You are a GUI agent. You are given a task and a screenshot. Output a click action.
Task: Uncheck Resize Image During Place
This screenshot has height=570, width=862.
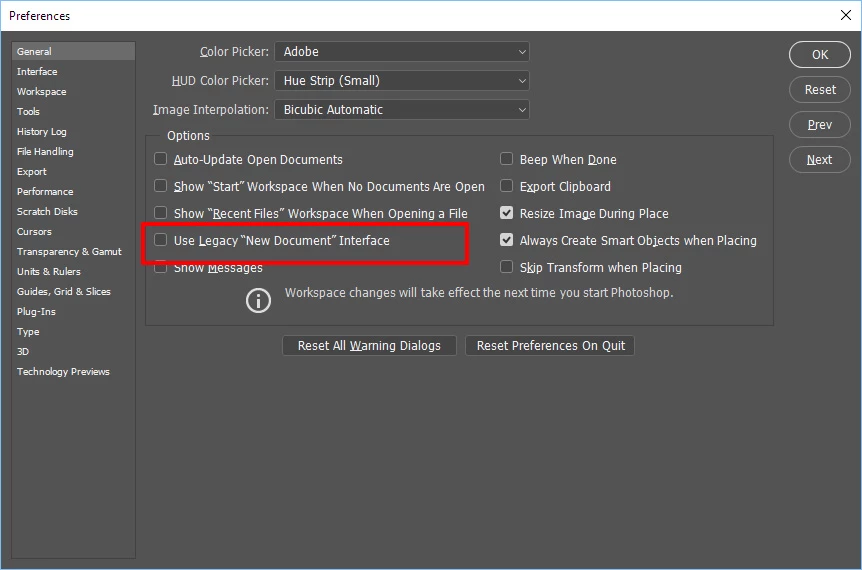click(506, 213)
